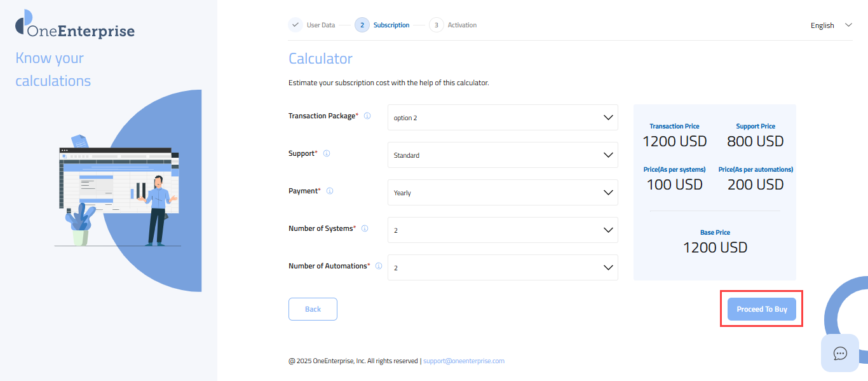Click the Transaction Package info icon
Image resolution: width=868 pixels, height=381 pixels.
pyautogui.click(x=367, y=116)
